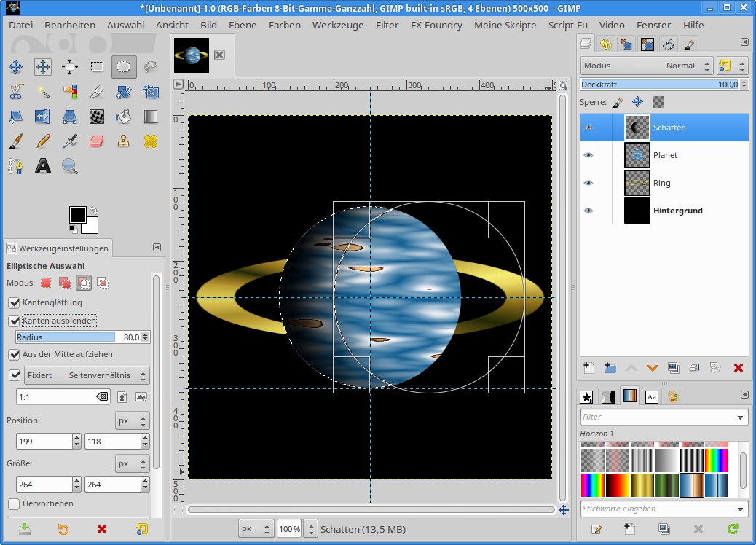
Task: Duplicate the layer in layers panel
Action: coord(674,368)
